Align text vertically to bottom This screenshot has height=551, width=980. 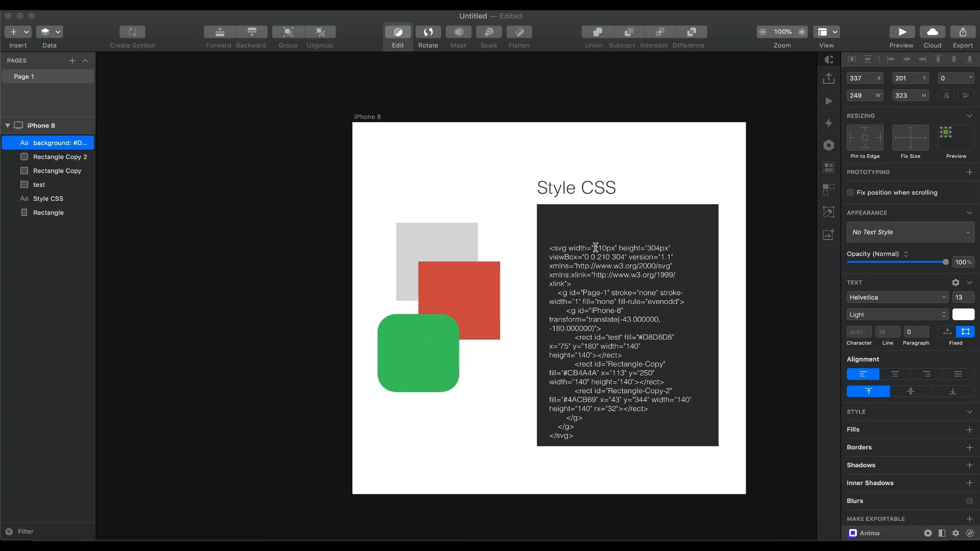pos(953,392)
